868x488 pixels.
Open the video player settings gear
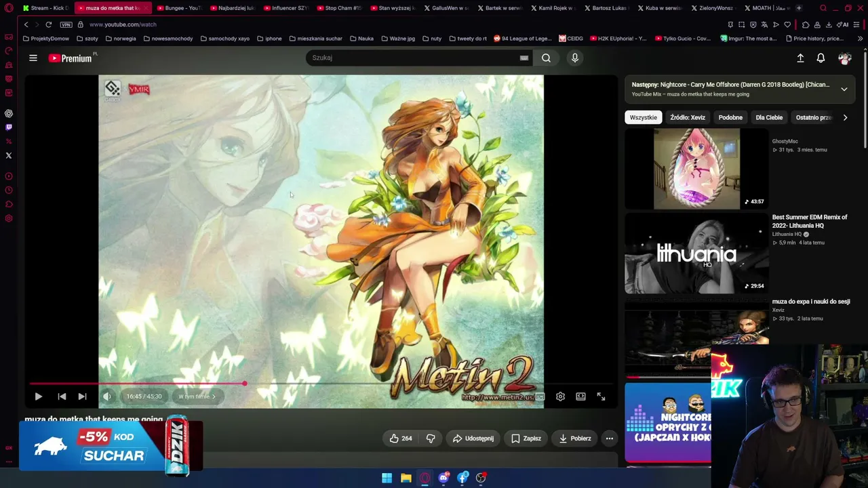560,396
